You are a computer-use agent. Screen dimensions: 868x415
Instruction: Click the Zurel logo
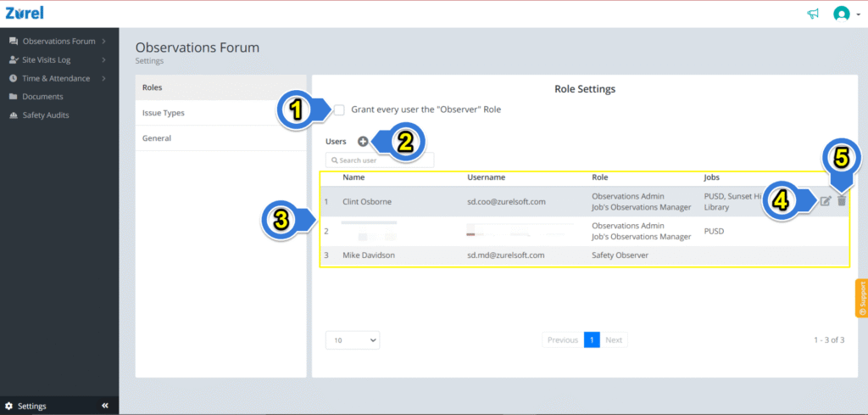coord(25,14)
